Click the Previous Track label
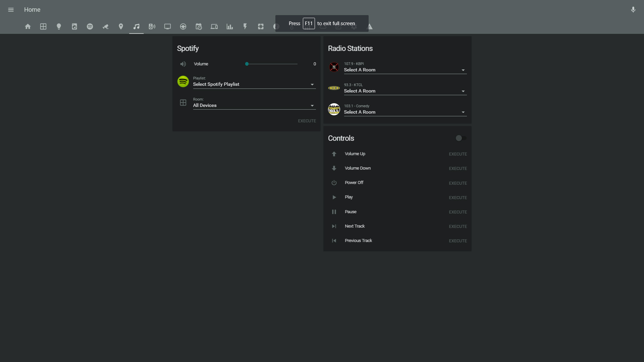 [358, 241]
